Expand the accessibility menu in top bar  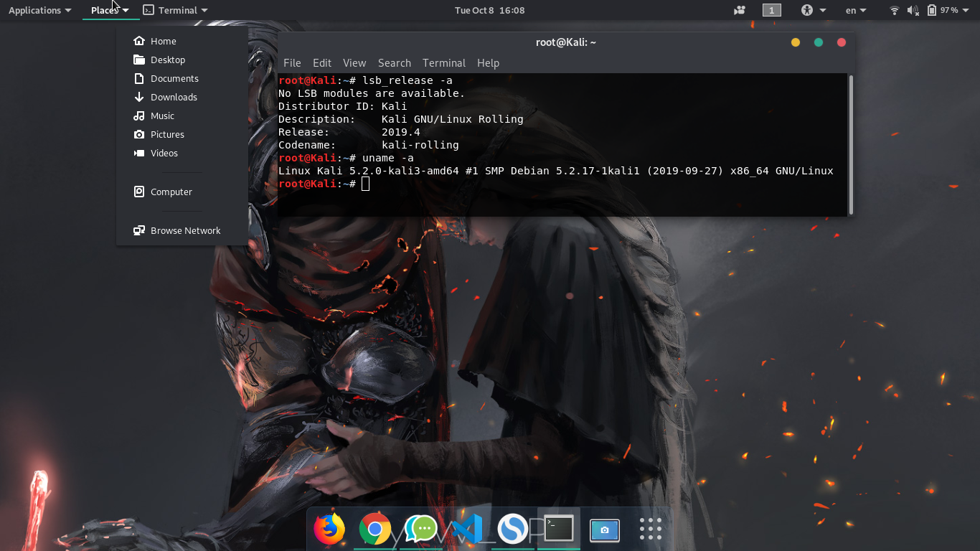click(x=814, y=10)
